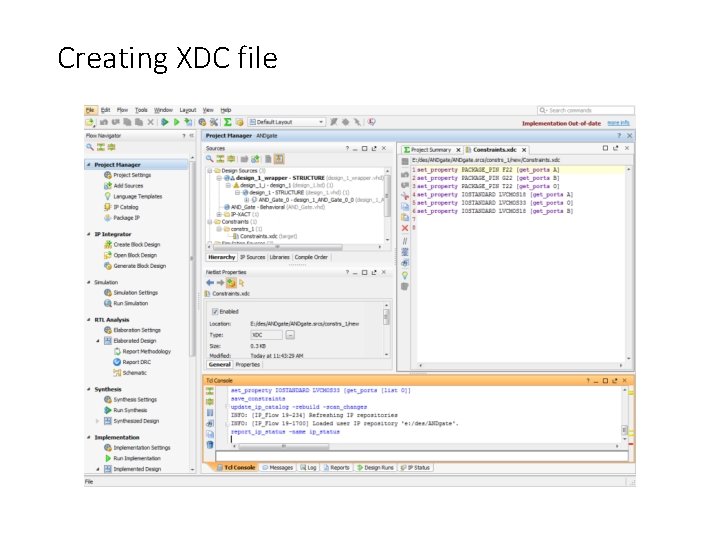Open Language Templates
The image size is (720, 540).
pyautogui.click(x=138, y=196)
